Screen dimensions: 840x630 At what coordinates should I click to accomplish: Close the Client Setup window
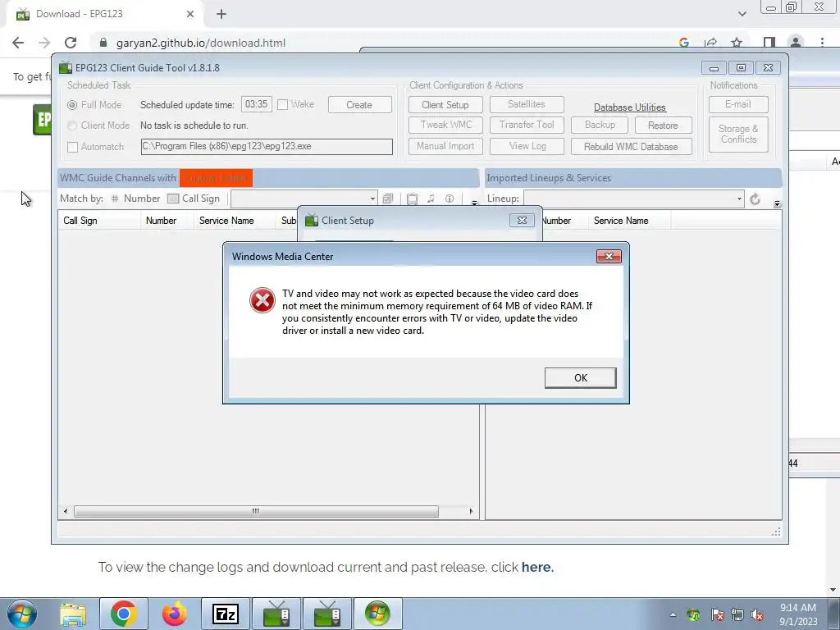pos(522,220)
